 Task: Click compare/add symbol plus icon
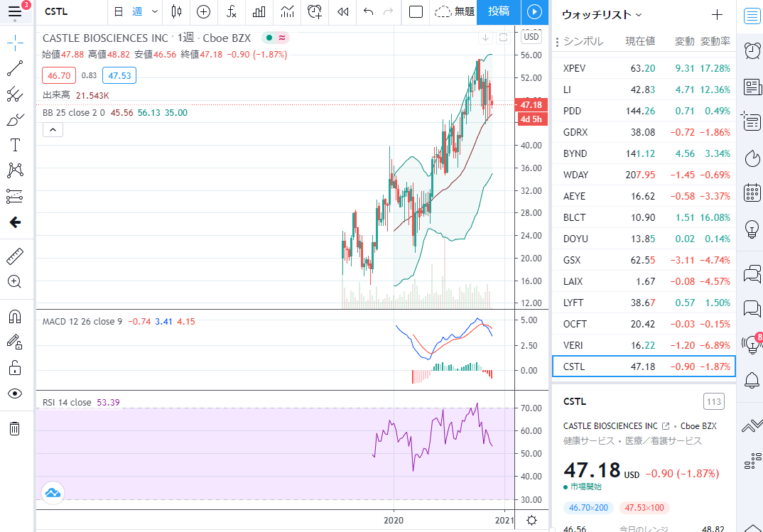(x=203, y=11)
